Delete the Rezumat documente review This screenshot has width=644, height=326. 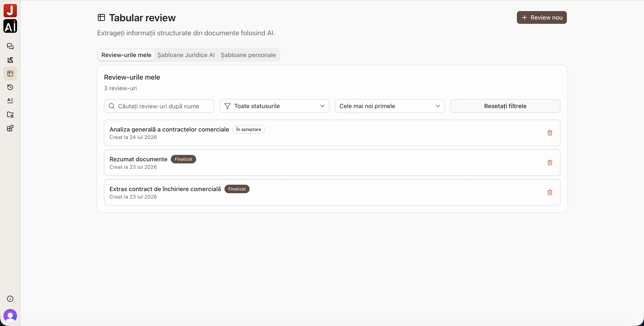point(550,163)
